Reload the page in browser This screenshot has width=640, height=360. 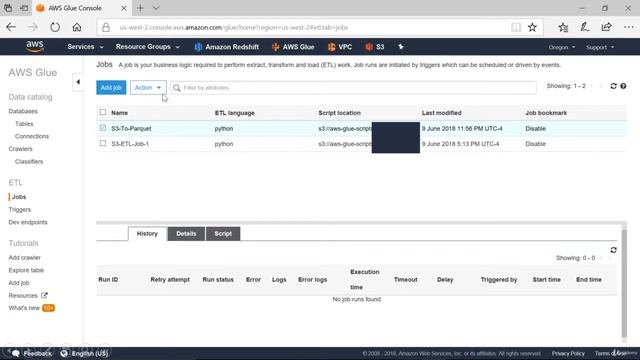[55, 27]
